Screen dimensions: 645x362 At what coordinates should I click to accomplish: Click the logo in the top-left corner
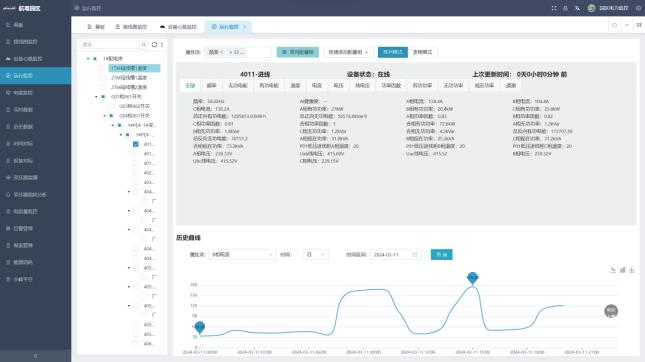tap(9, 8)
